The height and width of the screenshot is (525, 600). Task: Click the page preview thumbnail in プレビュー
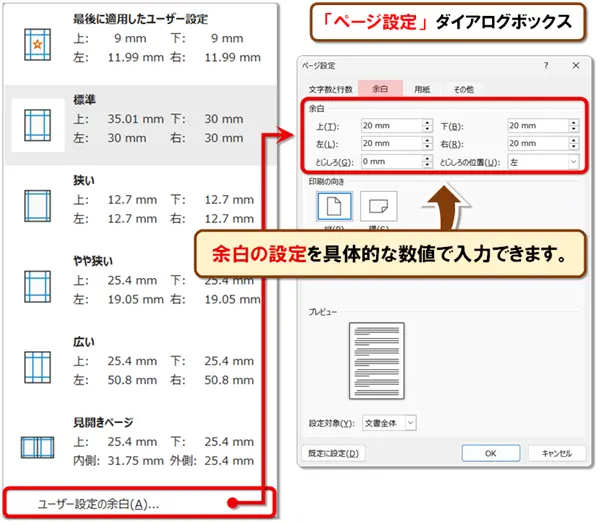pyautogui.click(x=377, y=361)
